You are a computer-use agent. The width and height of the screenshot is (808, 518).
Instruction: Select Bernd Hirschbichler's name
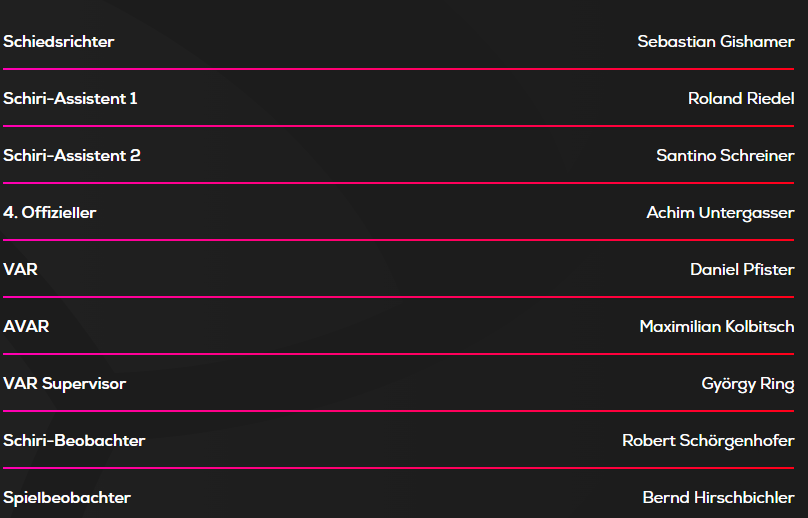click(x=718, y=498)
